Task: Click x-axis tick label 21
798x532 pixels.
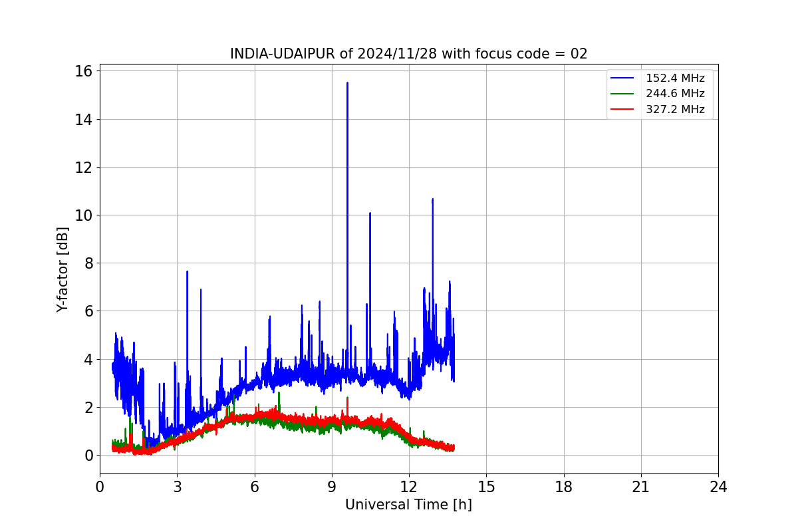Action: click(x=641, y=487)
